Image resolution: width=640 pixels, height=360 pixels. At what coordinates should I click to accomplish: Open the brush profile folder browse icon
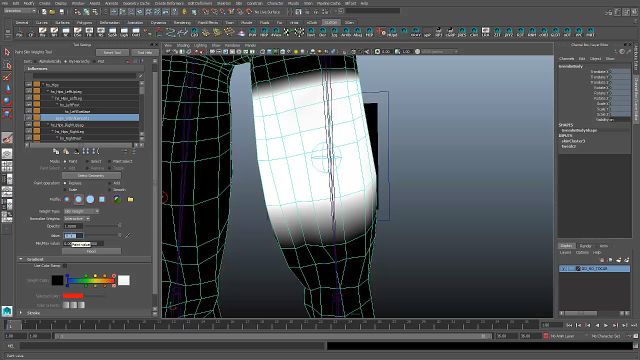point(130,200)
